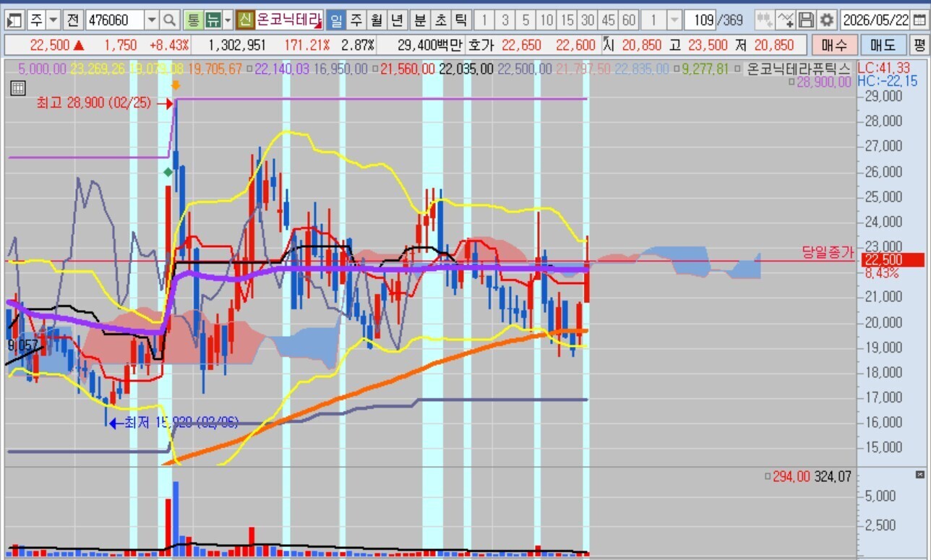Click the 평 button
The width and height of the screenshot is (931, 560).
point(919,45)
